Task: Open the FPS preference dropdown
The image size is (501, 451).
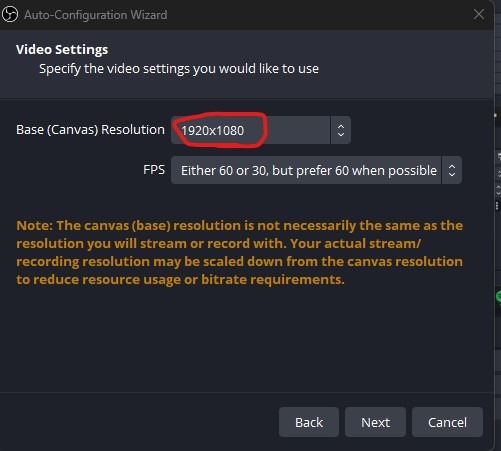Action: [316, 170]
